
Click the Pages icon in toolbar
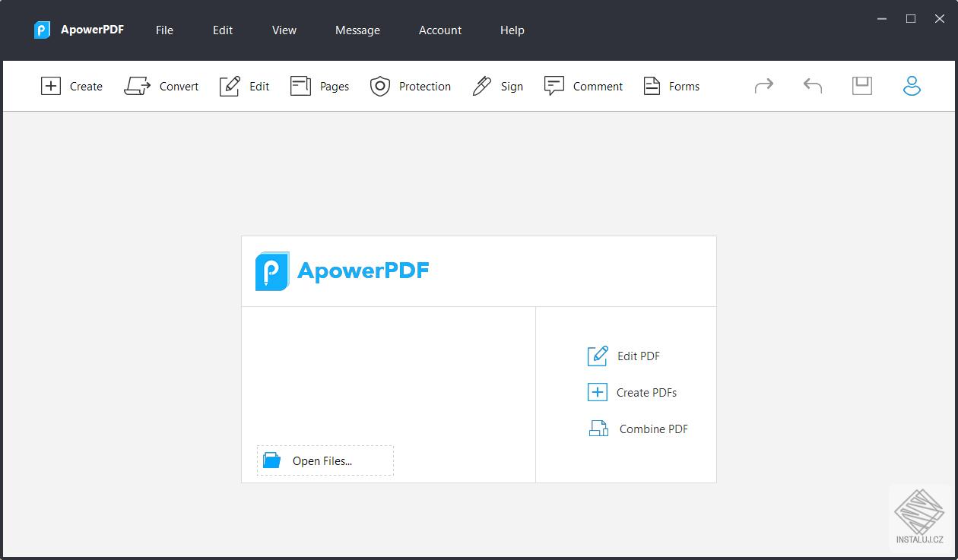(x=300, y=86)
